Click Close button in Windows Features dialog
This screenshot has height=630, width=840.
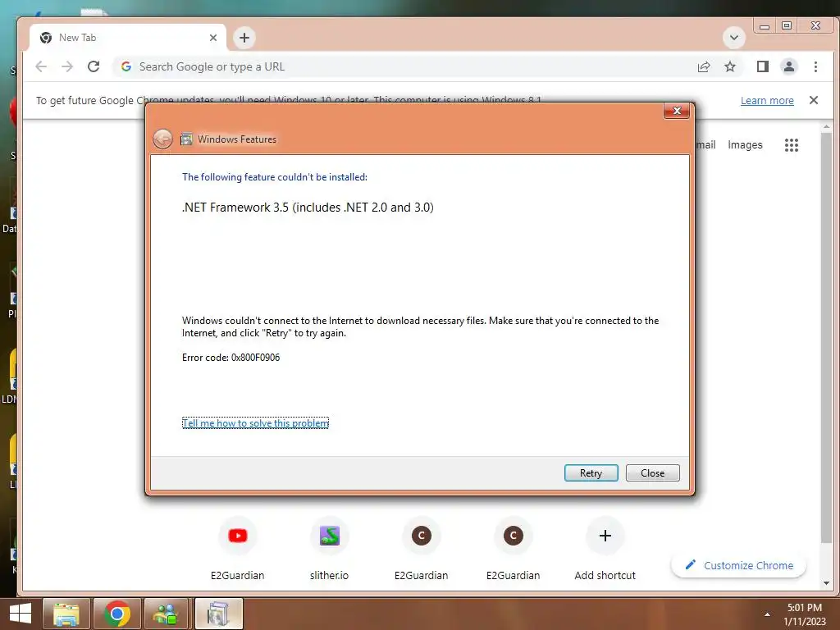(x=652, y=473)
